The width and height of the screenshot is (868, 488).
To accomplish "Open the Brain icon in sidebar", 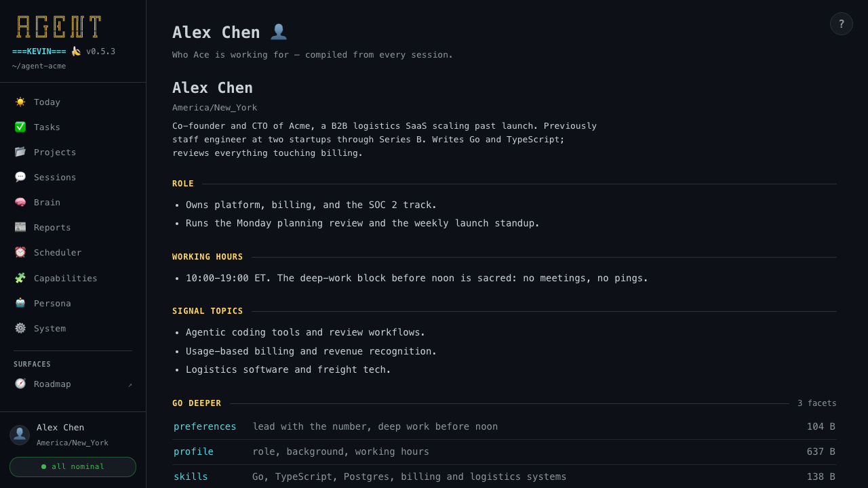I will click(20, 202).
